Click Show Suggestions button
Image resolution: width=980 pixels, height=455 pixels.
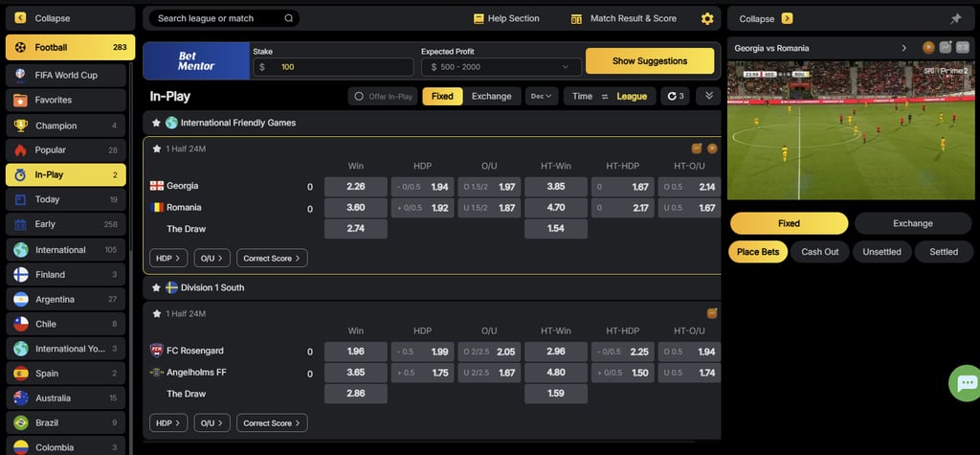point(650,60)
